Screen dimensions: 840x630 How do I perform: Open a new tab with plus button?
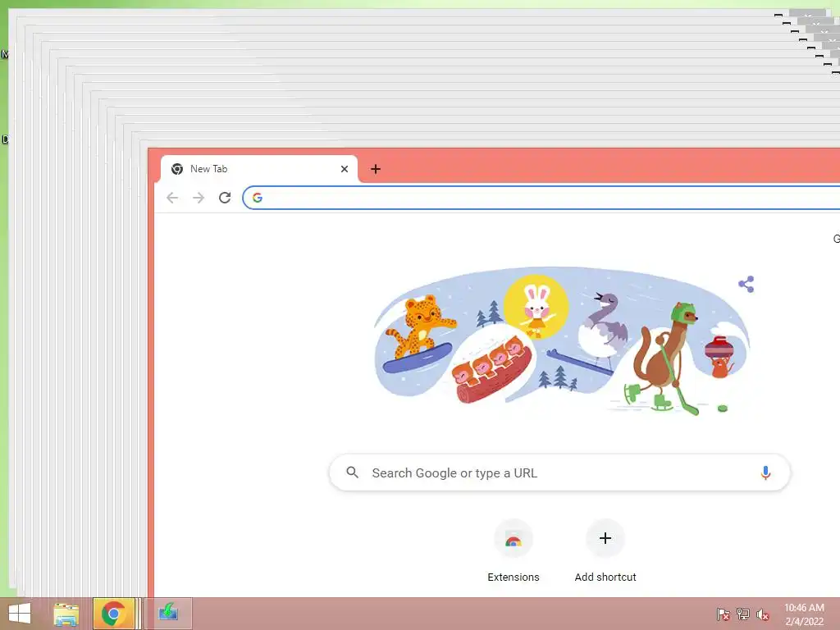click(376, 169)
